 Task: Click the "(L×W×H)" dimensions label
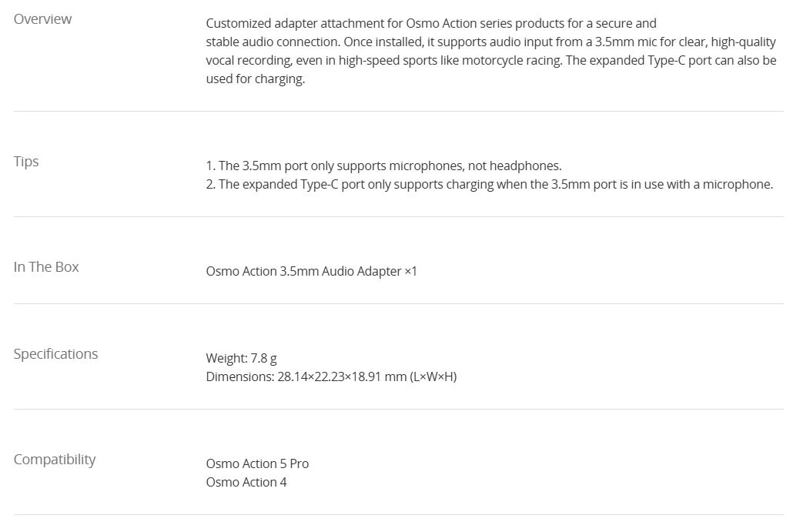[x=433, y=376]
